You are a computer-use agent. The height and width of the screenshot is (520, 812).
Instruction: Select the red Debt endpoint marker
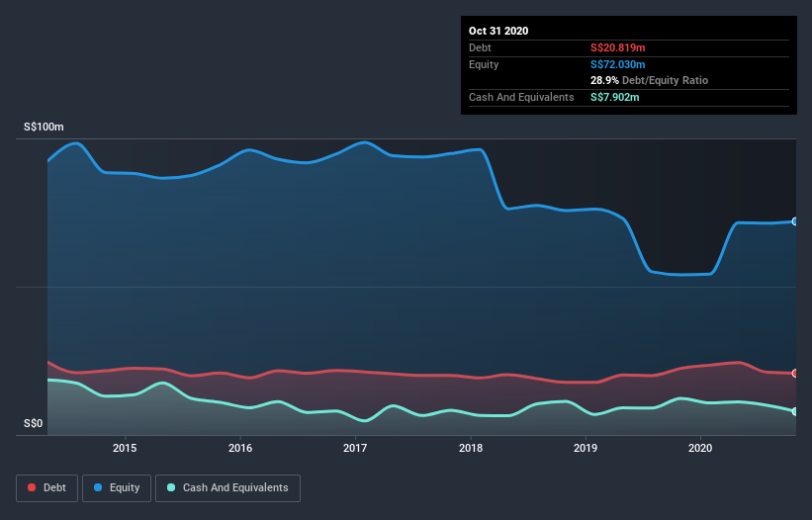tap(795, 373)
